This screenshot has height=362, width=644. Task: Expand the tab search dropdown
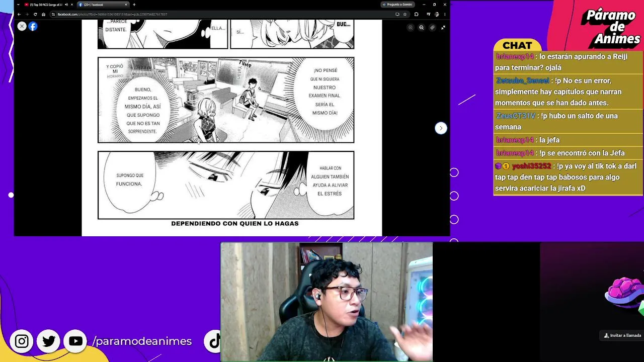18,5
